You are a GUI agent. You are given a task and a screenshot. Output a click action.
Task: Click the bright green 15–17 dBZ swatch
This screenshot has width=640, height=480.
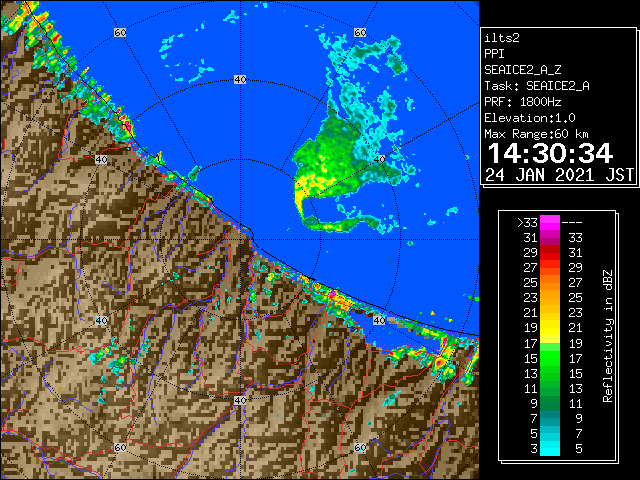(550, 358)
